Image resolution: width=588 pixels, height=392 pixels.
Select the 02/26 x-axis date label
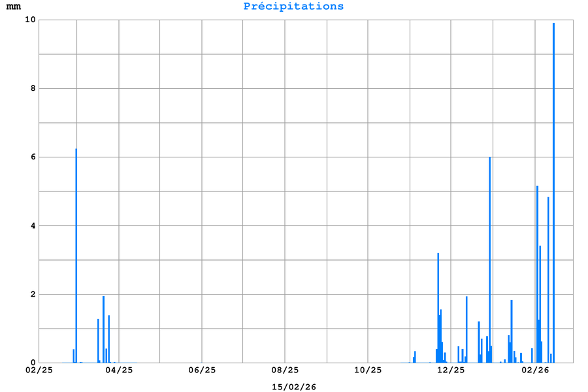(535, 370)
